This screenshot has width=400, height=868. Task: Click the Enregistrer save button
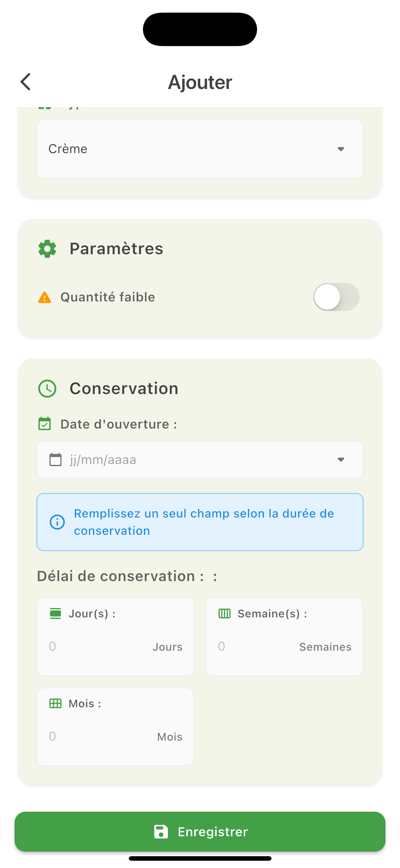click(200, 832)
